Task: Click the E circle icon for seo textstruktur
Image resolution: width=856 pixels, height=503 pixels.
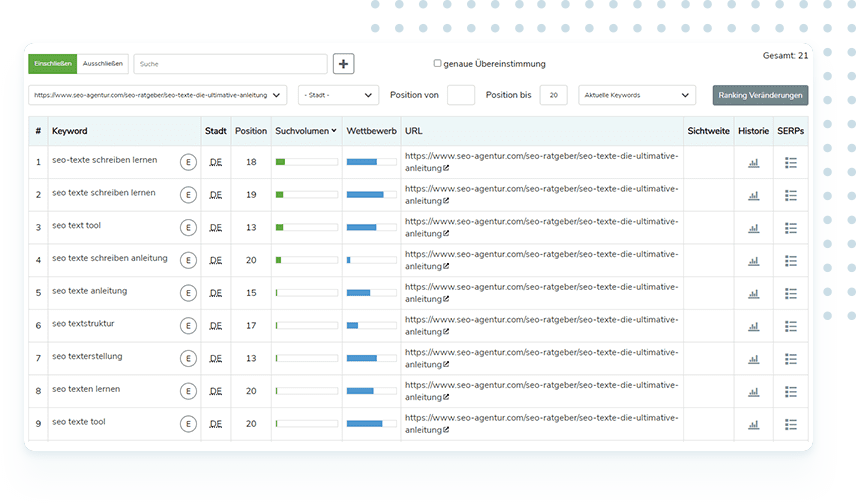Action: 188,326
